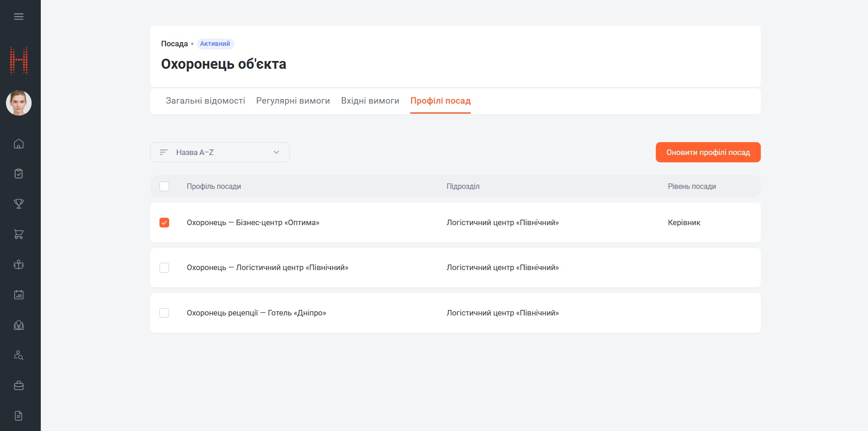Image resolution: width=868 pixels, height=431 pixels.
Task: Click the Керівник level cell
Action: (x=684, y=222)
